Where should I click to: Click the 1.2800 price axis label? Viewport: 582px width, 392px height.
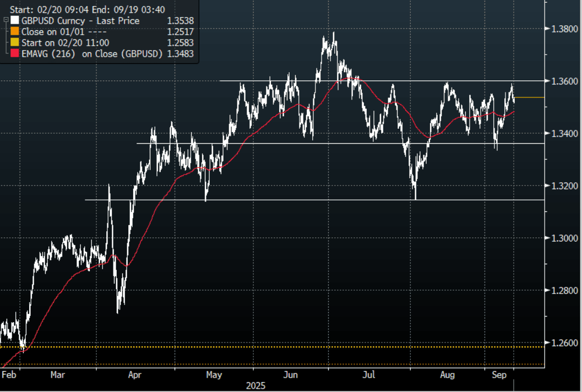coord(564,290)
